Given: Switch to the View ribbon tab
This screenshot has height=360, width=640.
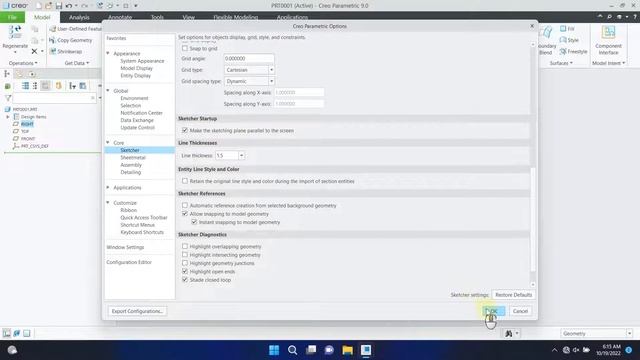Looking at the screenshot, I should pyautogui.click(x=189, y=17).
